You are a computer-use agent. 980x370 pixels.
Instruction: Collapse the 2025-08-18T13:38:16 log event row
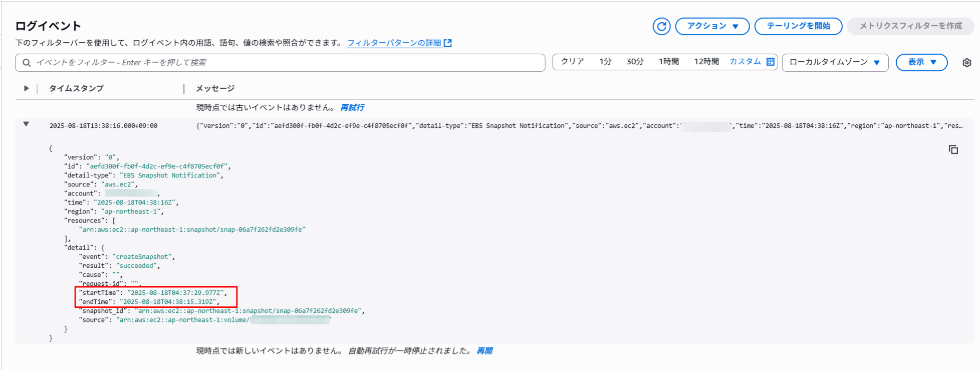point(26,124)
